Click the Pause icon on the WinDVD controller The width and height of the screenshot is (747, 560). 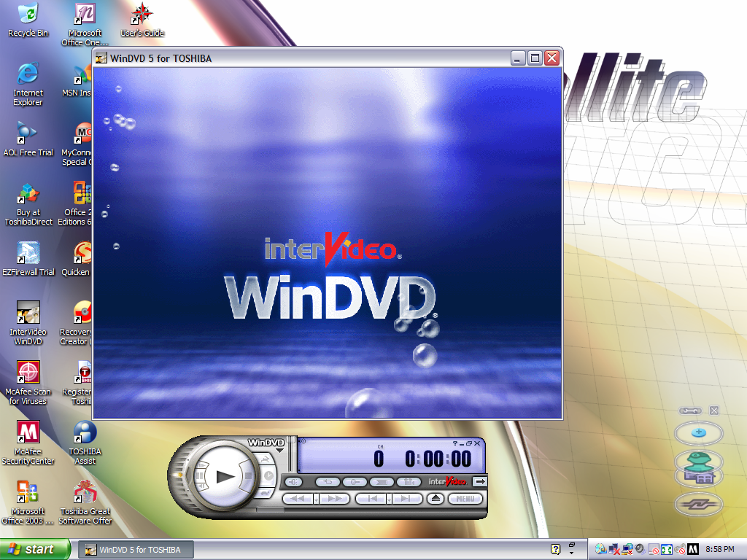click(x=199, y=475)
